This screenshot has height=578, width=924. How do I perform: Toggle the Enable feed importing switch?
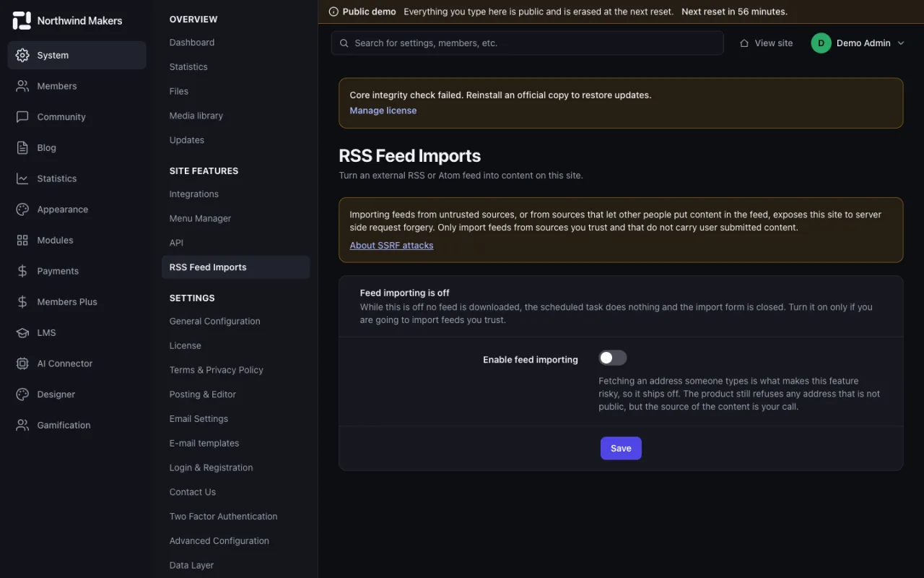coord(613,358)
